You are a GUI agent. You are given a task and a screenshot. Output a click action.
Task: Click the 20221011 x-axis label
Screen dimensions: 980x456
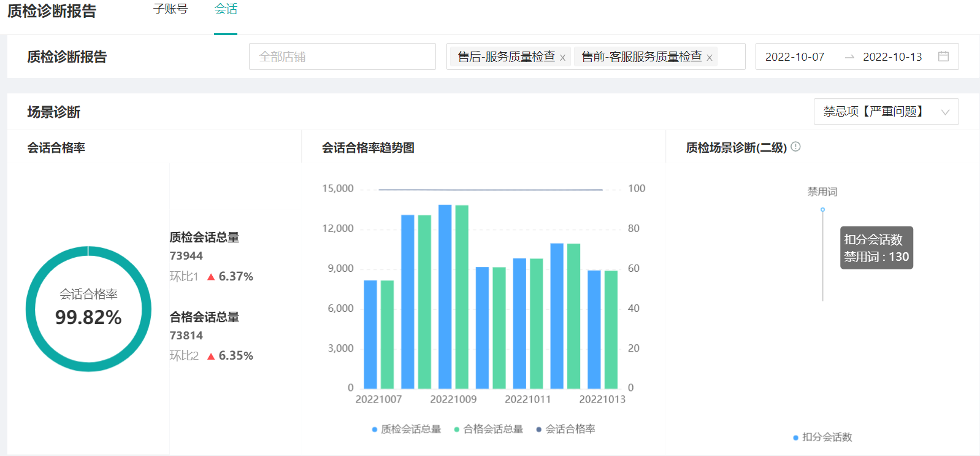(x=528, y=400)
